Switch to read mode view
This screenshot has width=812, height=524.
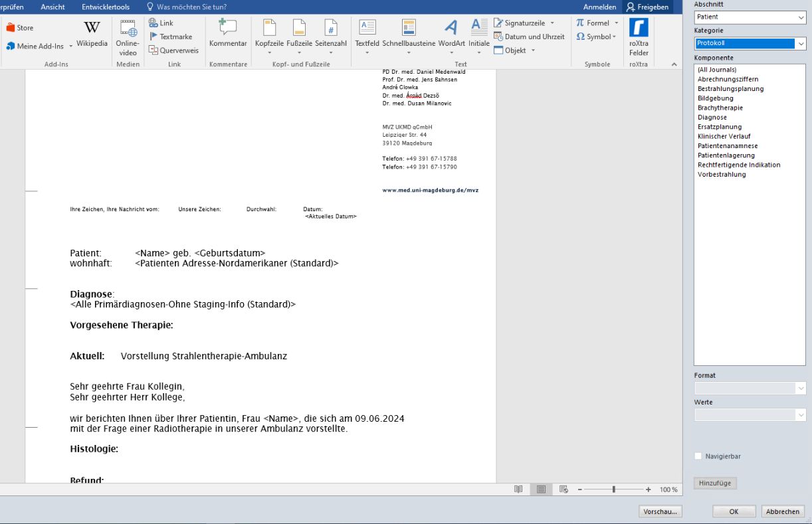pos(518,489)
